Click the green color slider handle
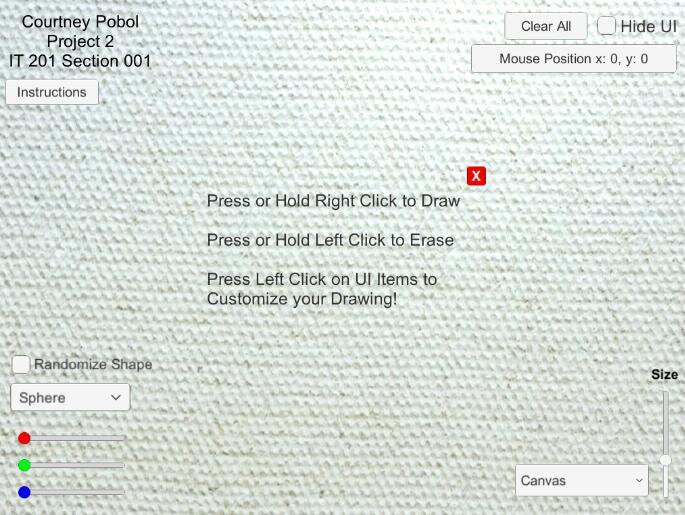 pos(24,465)
